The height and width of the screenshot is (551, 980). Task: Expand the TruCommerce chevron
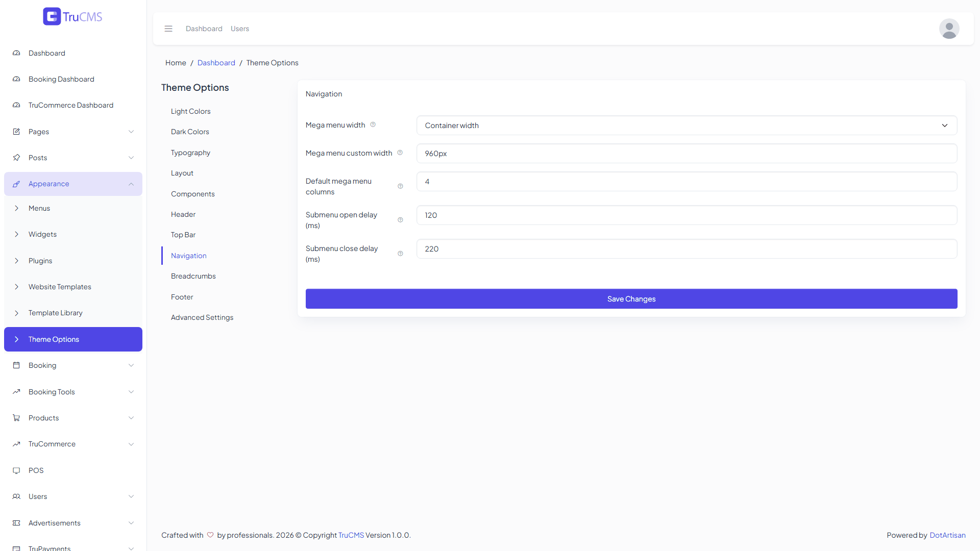click(131, 444)
